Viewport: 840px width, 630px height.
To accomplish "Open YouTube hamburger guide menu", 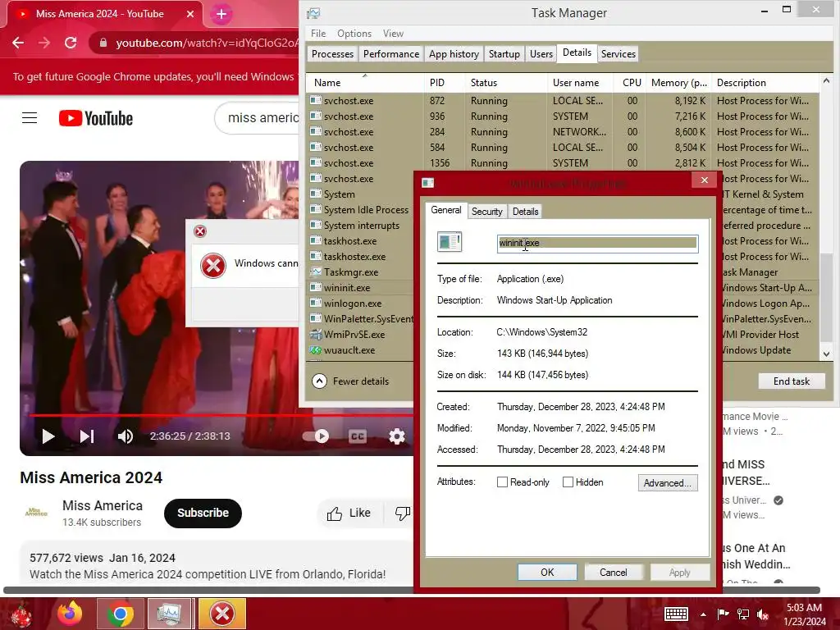I will [30, 118].
